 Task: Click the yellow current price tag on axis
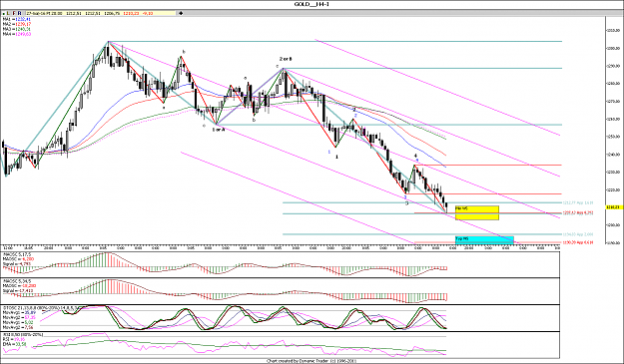[x=614, y=207]
